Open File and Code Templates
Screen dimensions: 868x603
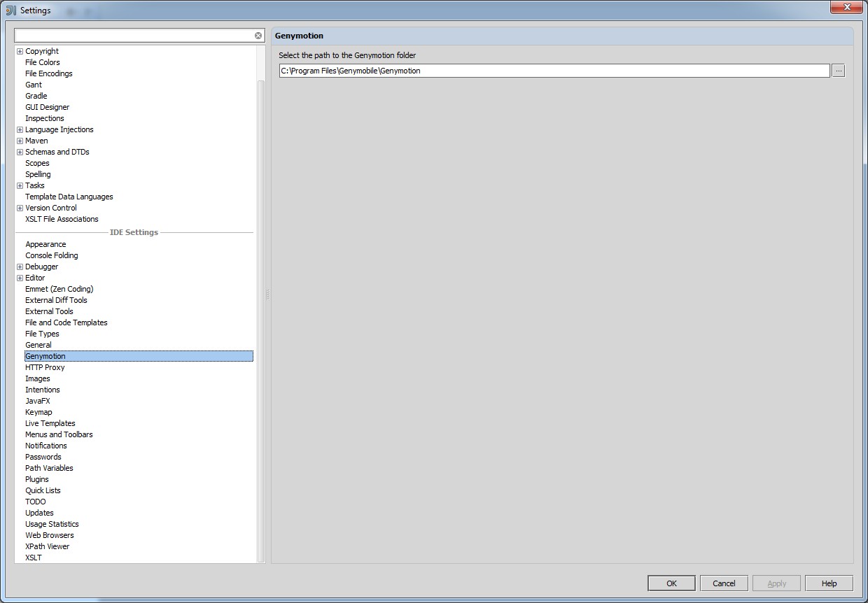66,322
